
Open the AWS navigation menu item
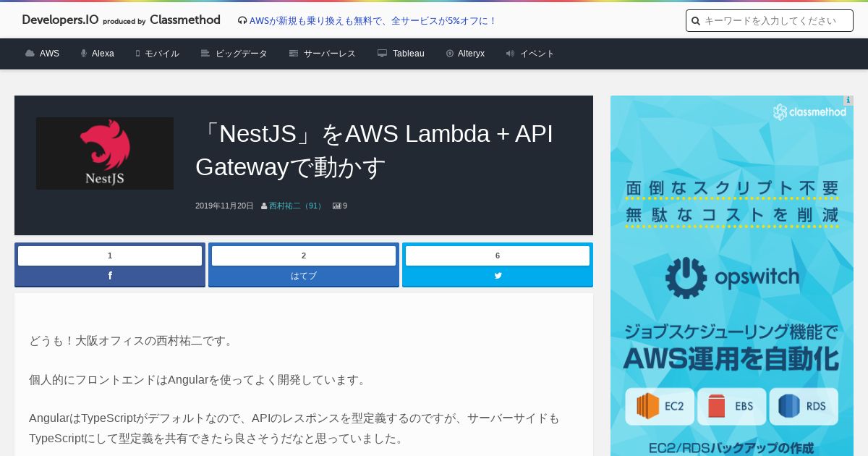[49, 54]
